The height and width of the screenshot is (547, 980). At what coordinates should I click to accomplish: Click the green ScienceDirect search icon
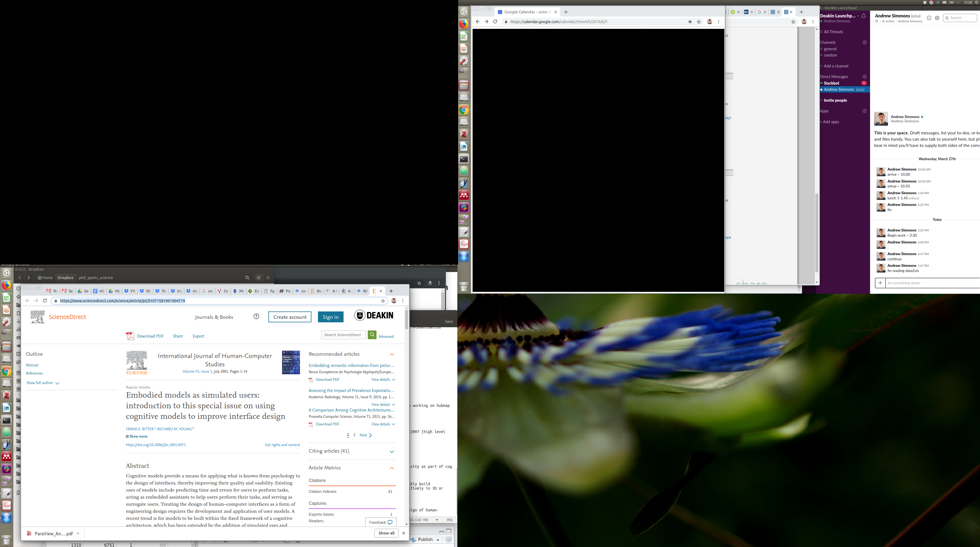tap(372, 335)
